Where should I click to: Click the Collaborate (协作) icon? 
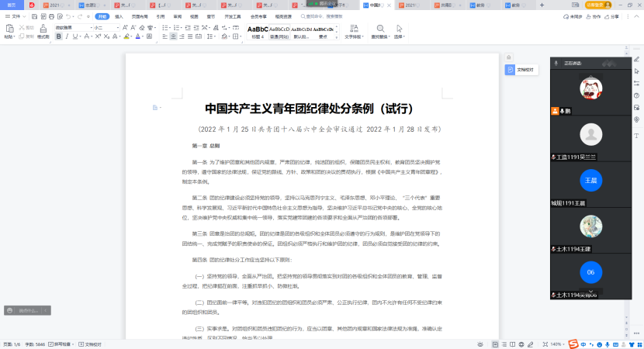pos(593,16)
